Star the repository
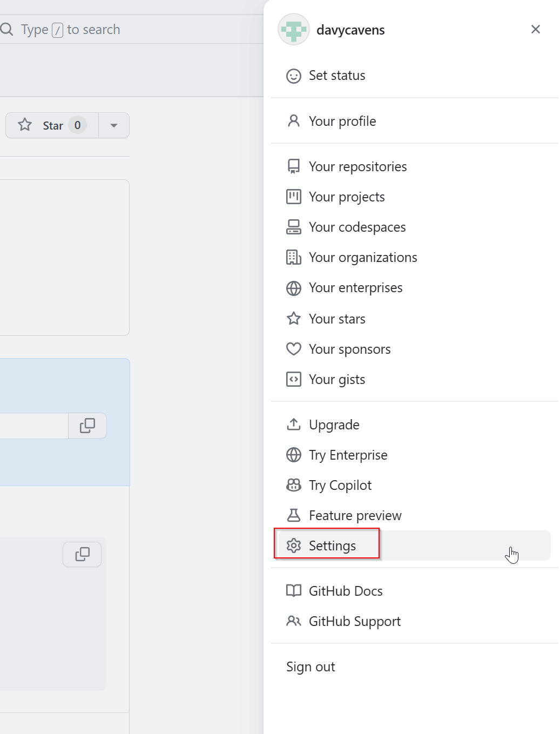 click(x=52, y=125)
